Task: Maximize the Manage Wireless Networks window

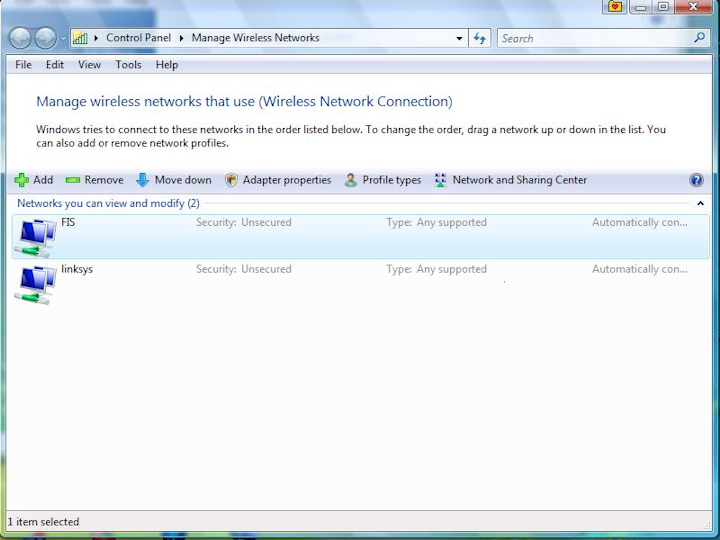Action: point(663,6)
